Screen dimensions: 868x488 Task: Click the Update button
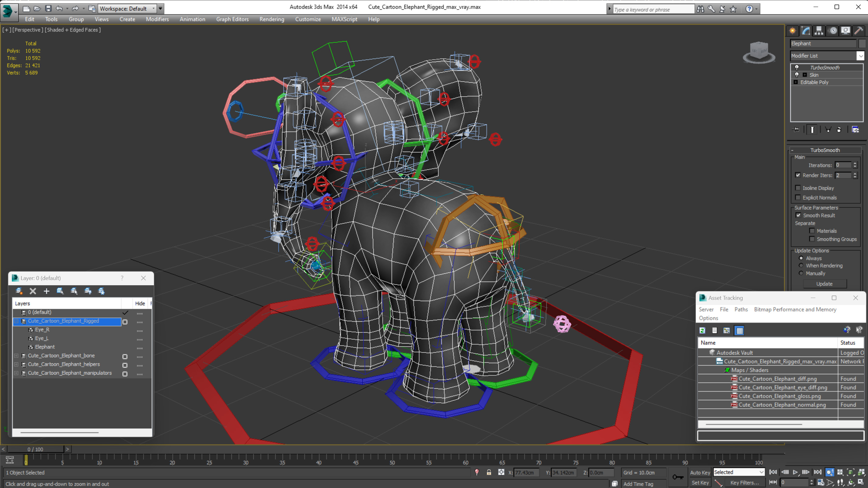click(x=824, y=284)
